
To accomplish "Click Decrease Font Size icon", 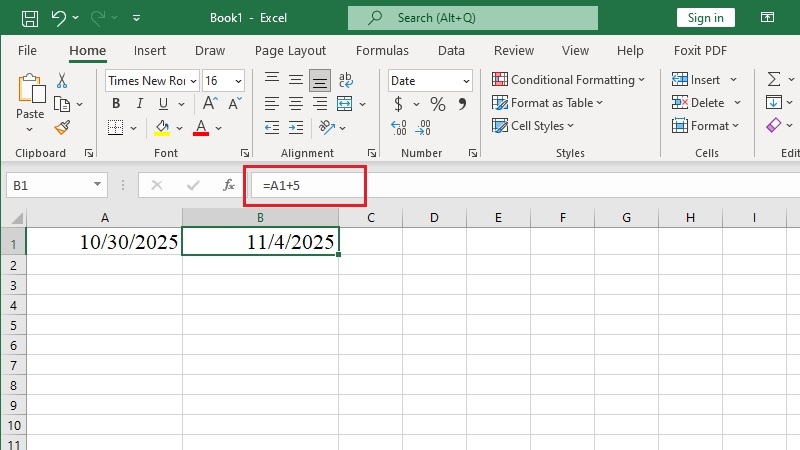I will click(x=235, y=104).
